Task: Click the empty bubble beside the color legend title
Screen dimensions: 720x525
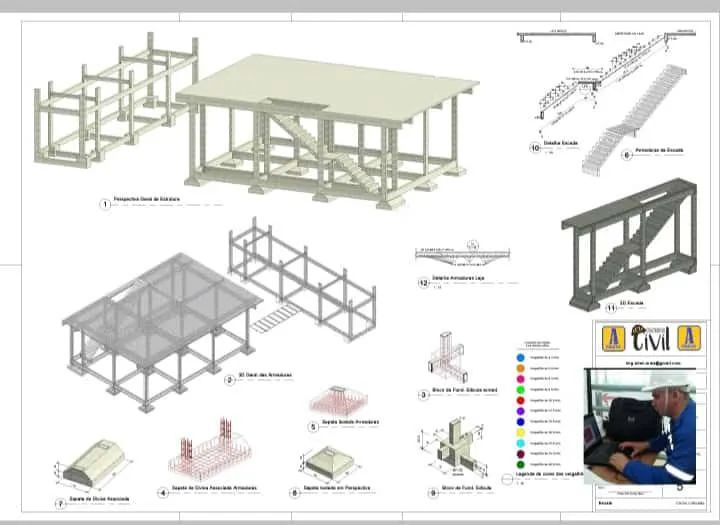Action: tap(507, 479)
